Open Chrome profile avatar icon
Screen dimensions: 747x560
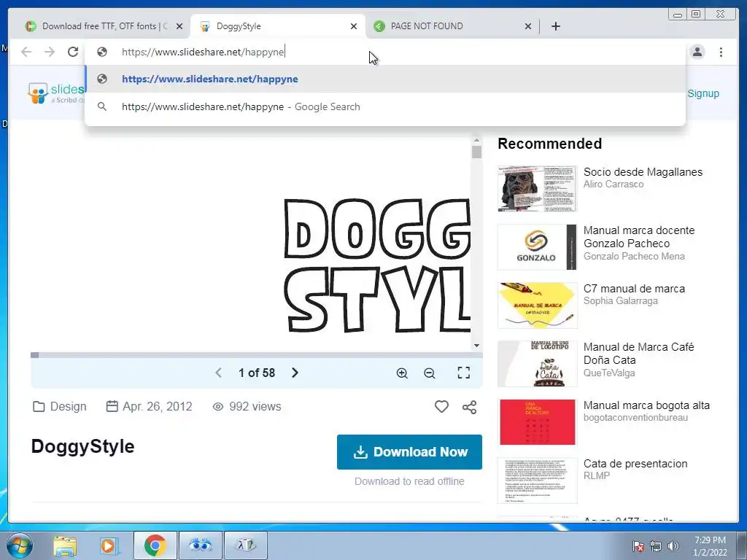click(697, 52)
